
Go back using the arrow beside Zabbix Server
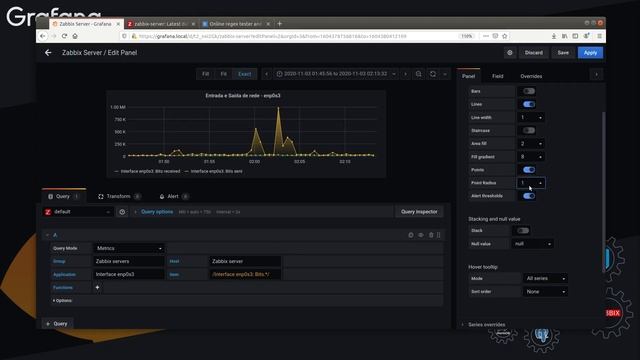point(48,53)
